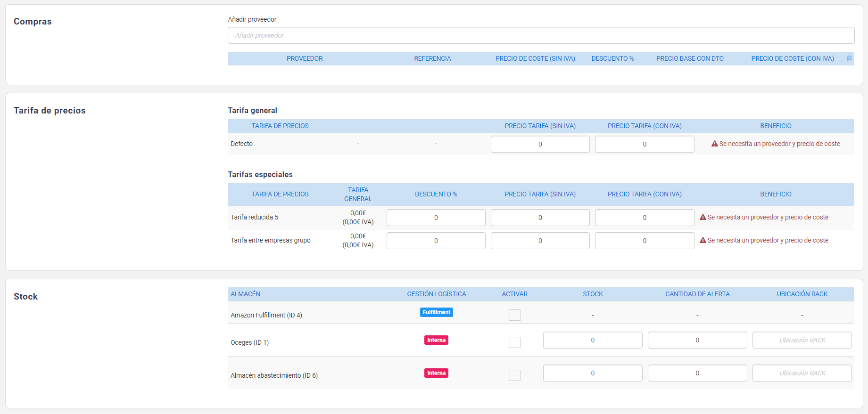This screenshot has width=868, height=414.
Task: Edit Tarifa entre empresas grupo sin IVA price
Action: (540, 241)
